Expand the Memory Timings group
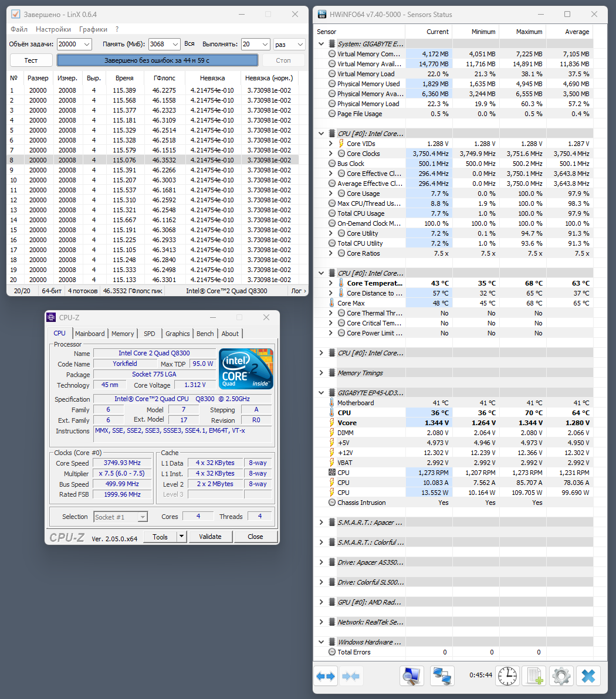Viewport: 616px width, 699px height. point(321,373)
